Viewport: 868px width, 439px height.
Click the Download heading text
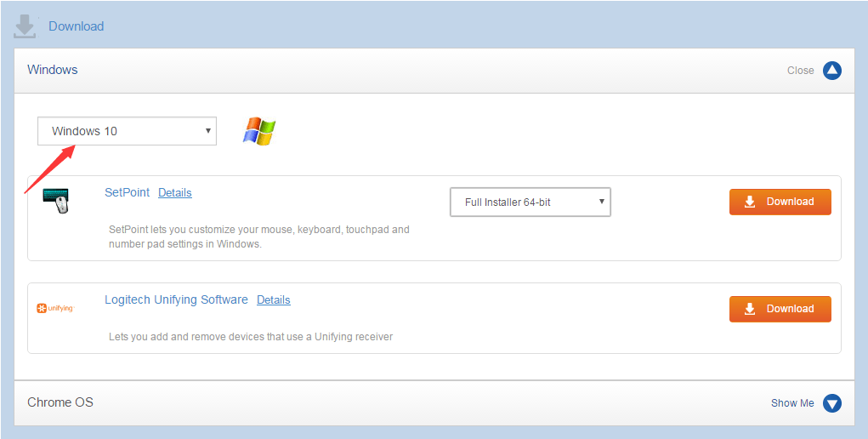77,26
